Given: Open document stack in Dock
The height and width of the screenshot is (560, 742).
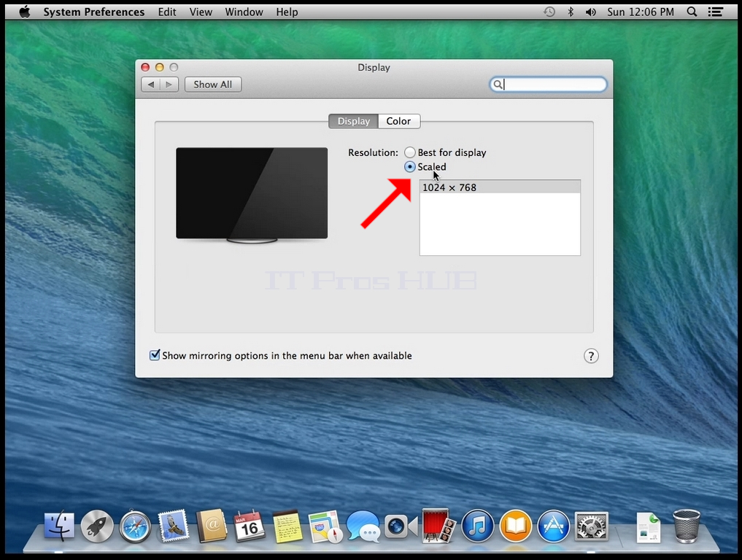Looking at the screenshot, I should (649, 527).
